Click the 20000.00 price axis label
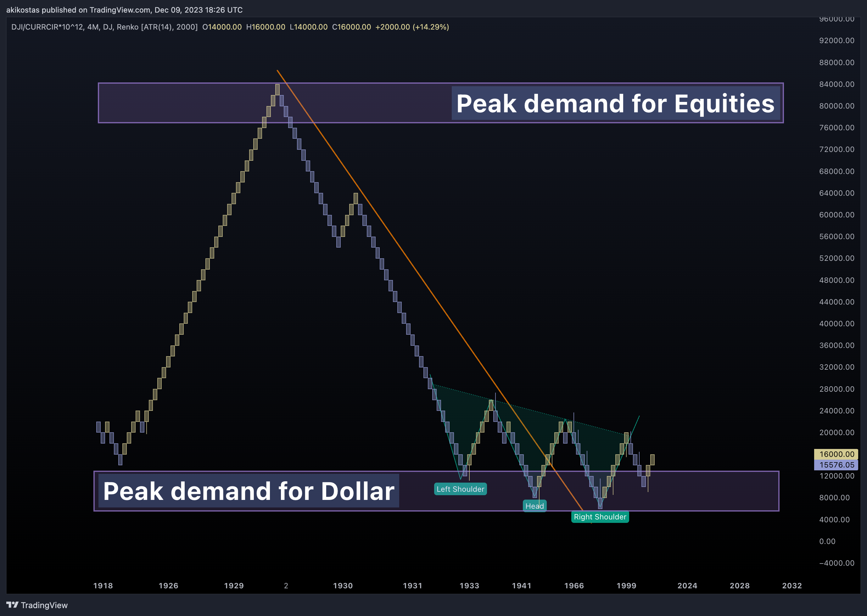The width and height of the screenshot is (867, 616). click(837, 432)
